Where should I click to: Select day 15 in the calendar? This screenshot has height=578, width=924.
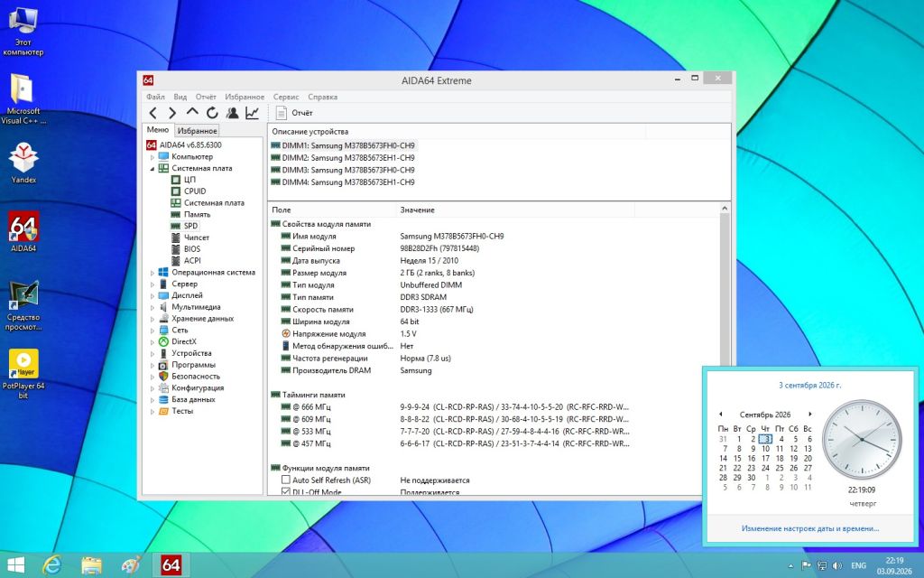[x=737, y=458]
